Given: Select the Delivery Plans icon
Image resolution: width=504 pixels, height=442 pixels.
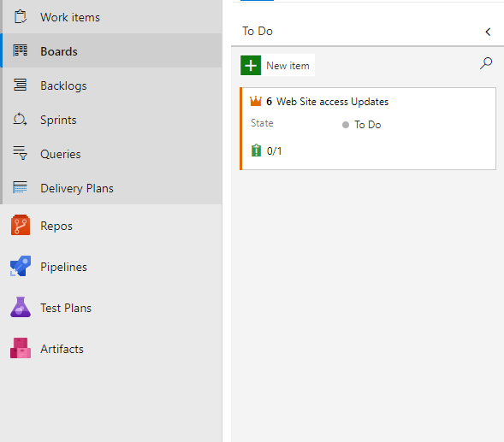Looking at the screenshot, I should 20,187.
